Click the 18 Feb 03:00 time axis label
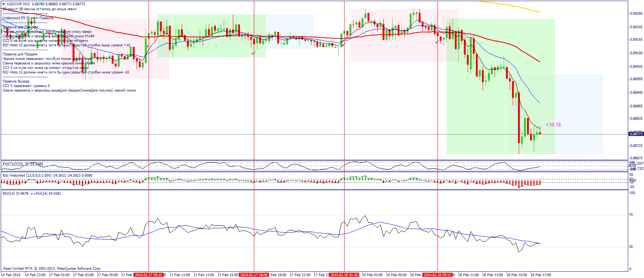Screen dimensions: 644x278 coord(372,275)
